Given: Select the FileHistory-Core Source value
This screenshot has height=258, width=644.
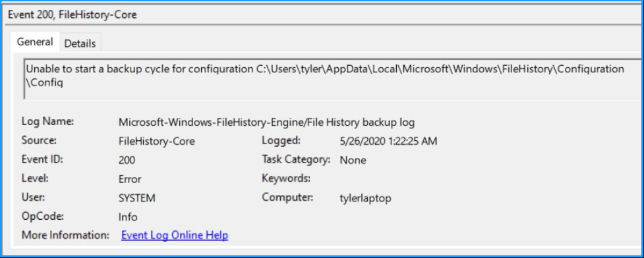Looking at the screenshot, I should 156,142.
